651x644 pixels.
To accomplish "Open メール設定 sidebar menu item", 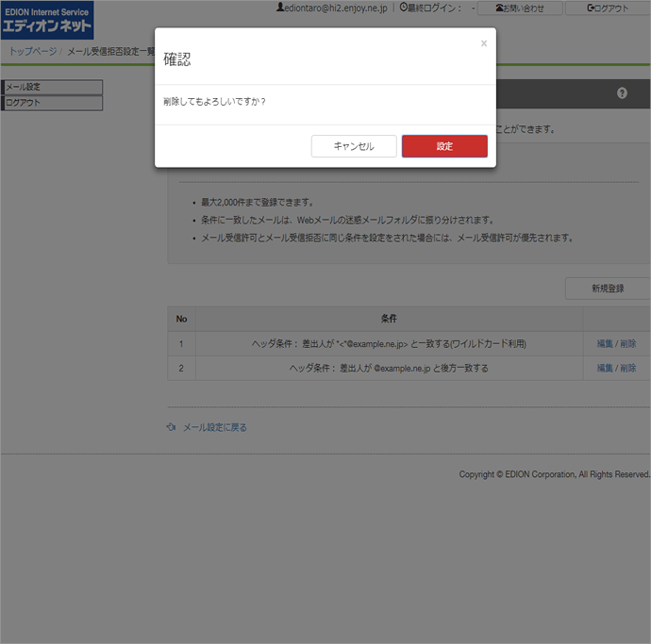I will pos(52,87).
